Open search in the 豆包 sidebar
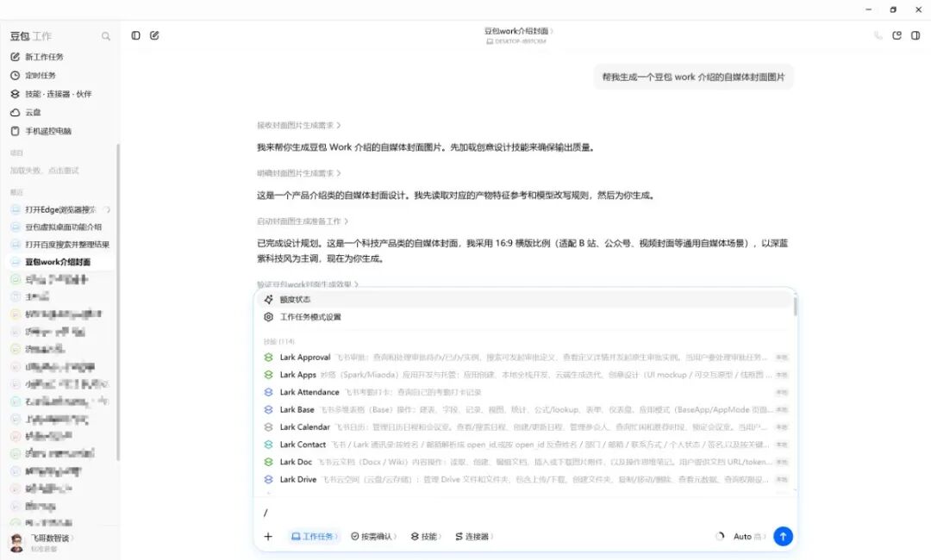This screenshot has width=931, height=560. pos(106,36)
